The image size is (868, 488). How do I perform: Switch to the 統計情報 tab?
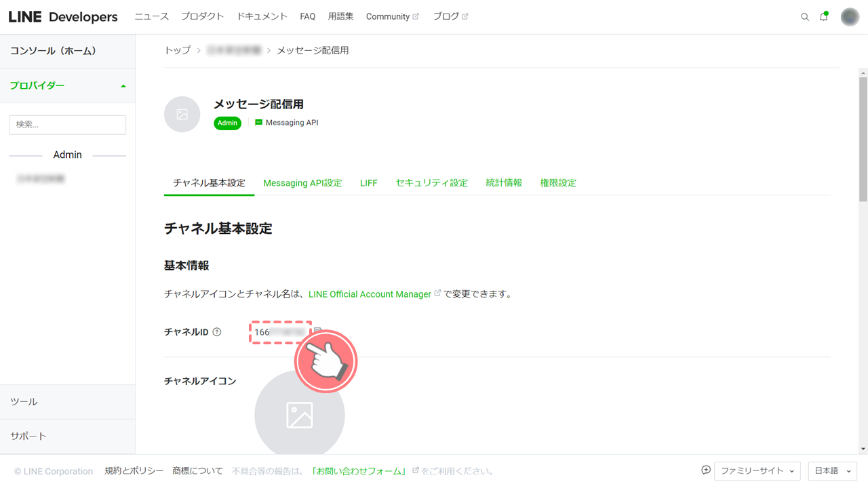[x=504, y=183]
